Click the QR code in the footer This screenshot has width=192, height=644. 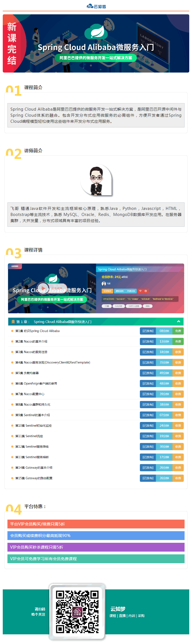[x=77, y=611]
